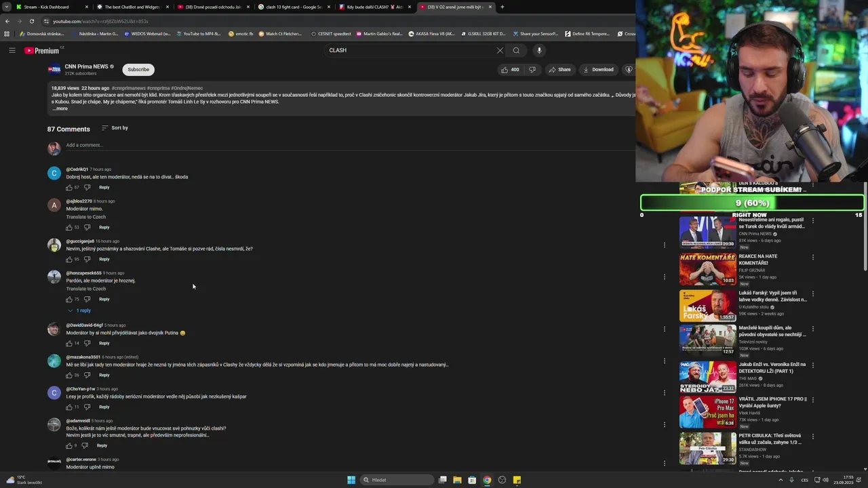Viewport: 868px width, 488px height.
Task: Open options for Nesestřelíme ani rogalo video
Action: 812,221
